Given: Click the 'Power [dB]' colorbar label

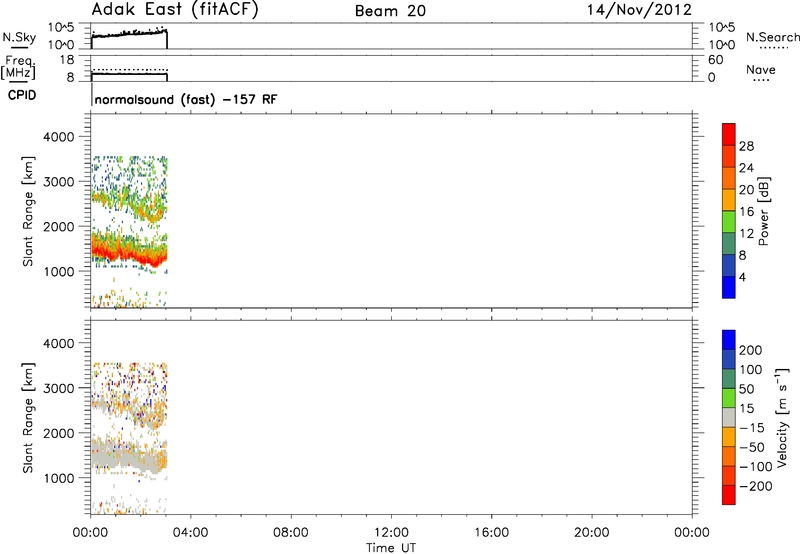Looking at the screenshot, I should (x=764, y=211).
